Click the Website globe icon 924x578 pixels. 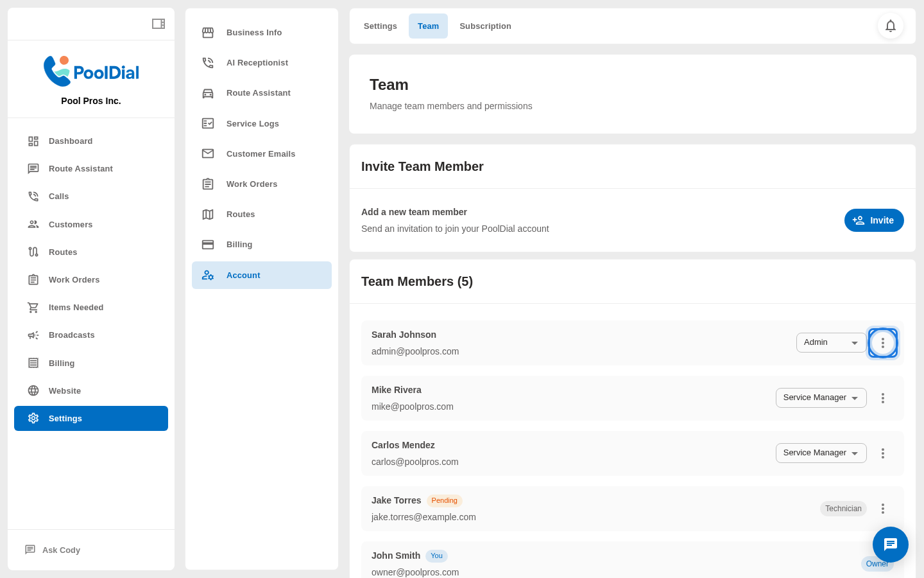pos(33,390)
